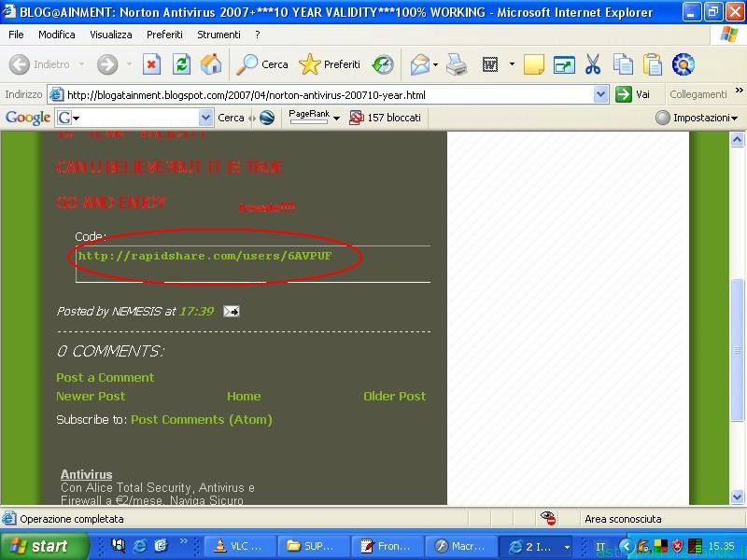This screenshot has width=747, height=560.
Task: Click the window-with-green-arrow toolbar icon
Action: pos(564,64)
